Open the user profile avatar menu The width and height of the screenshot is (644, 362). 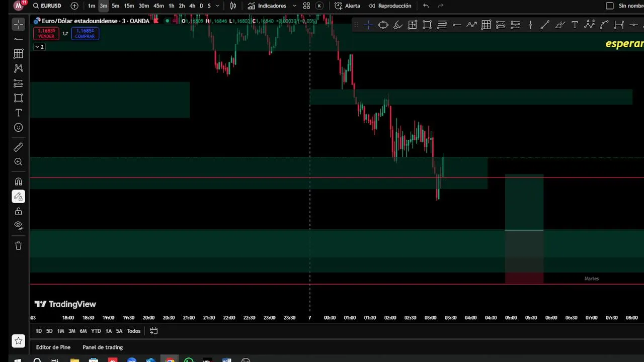19,6
